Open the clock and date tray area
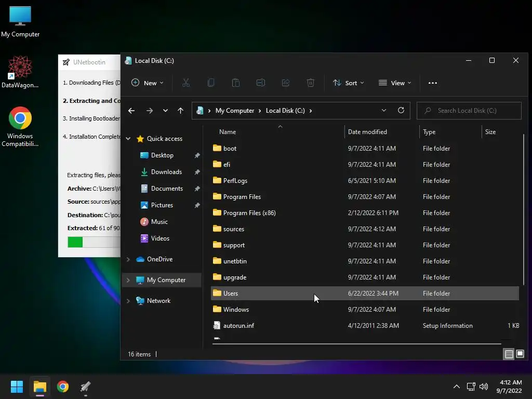Viewport: 532px width, 399px height. tap(509, 387)
